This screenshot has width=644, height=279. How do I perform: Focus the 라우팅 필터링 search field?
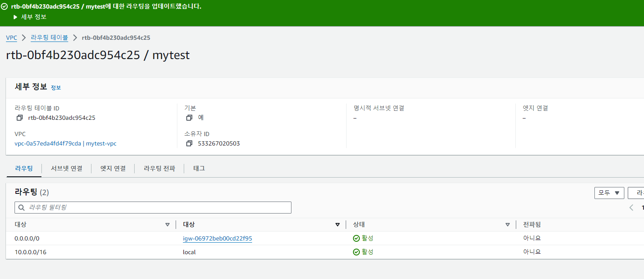[153, 208]
